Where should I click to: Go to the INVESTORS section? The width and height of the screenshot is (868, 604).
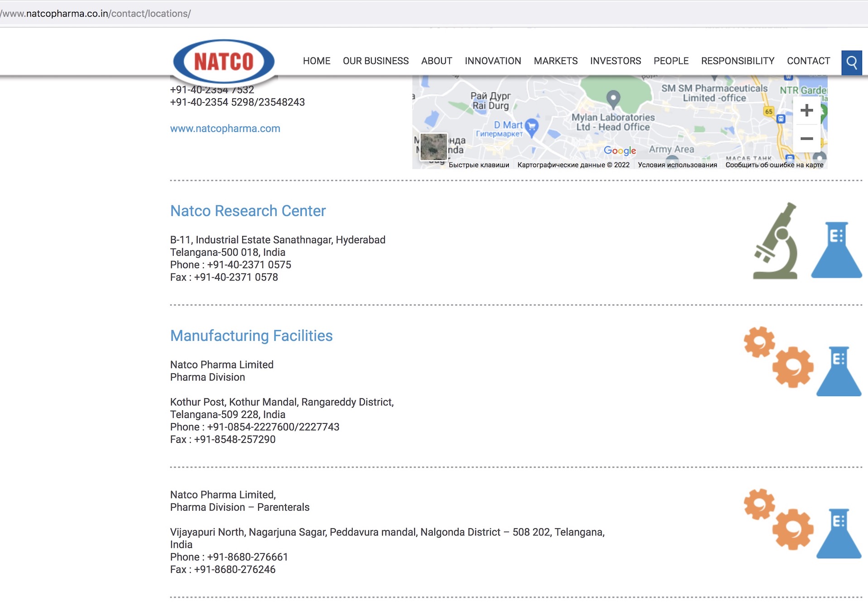point(615,61)
